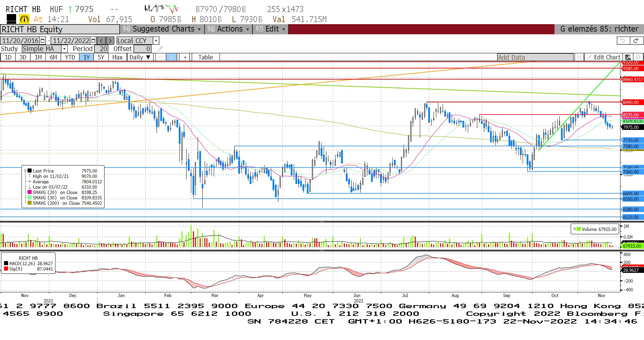
Task: Open the chart notes/annotation list icon
Action: click(628, 57)
